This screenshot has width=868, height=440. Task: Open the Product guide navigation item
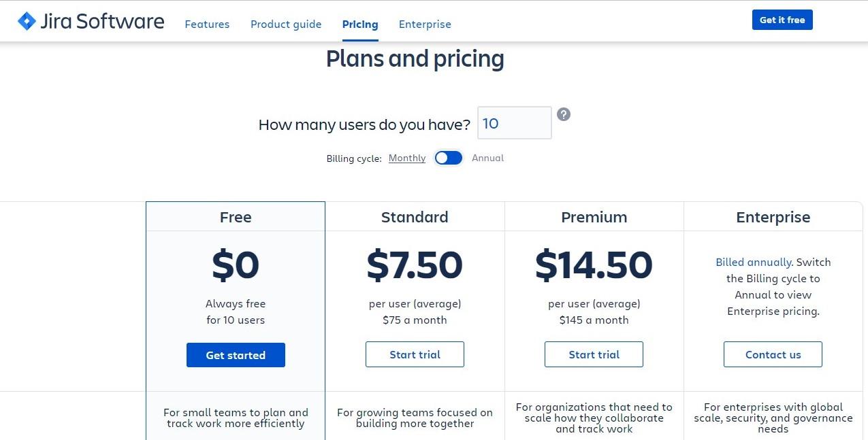pos(286,24)
